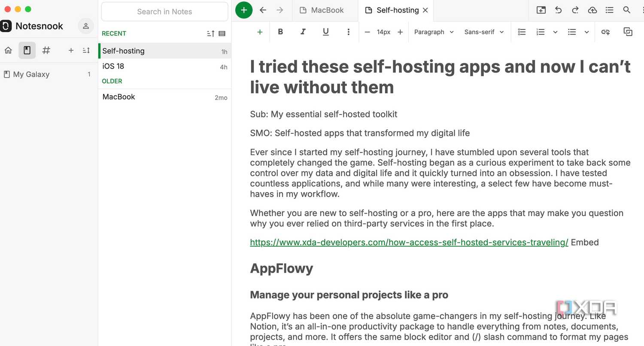Open the Tags hashtag section
644x346 pixels.
46,51
